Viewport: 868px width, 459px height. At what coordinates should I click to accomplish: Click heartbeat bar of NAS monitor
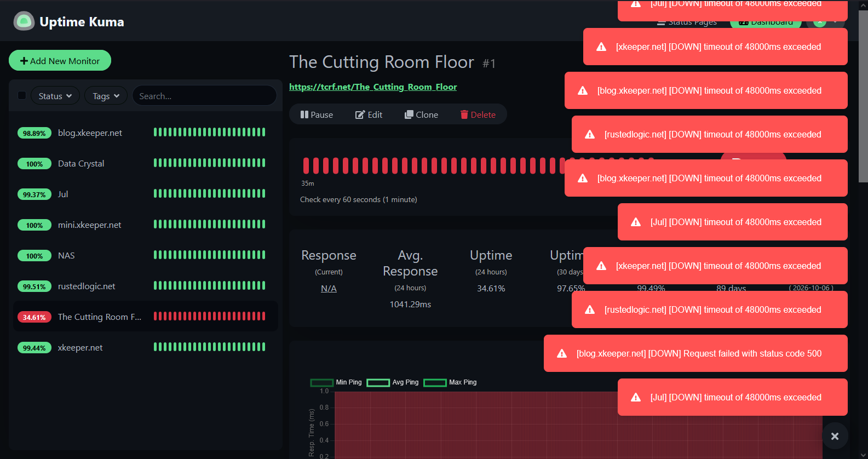[x=209, y=255]
